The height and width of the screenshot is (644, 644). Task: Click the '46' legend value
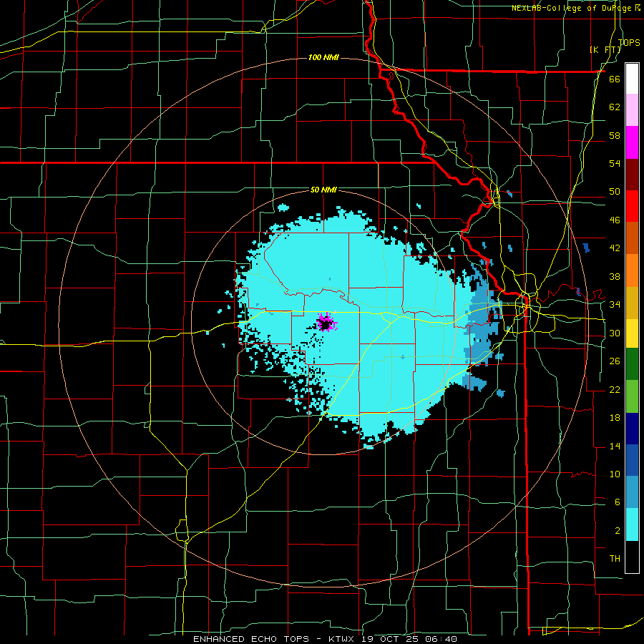tap(615, 220)
